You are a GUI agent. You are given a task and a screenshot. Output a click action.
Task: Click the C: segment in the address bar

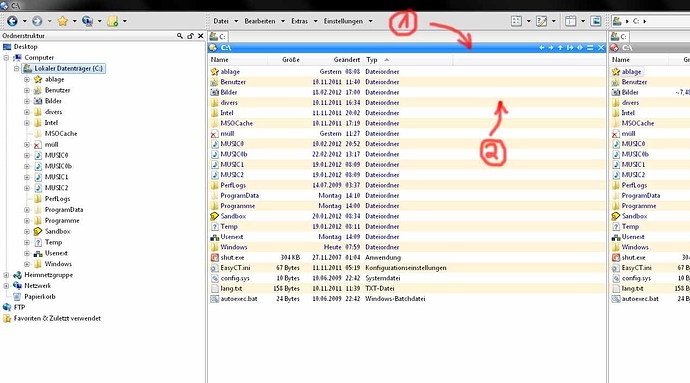tap(636, 21)
